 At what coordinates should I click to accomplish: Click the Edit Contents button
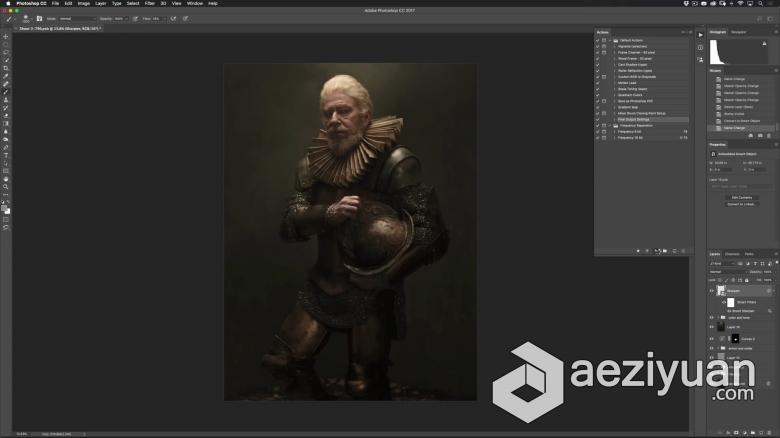point(741,198)
